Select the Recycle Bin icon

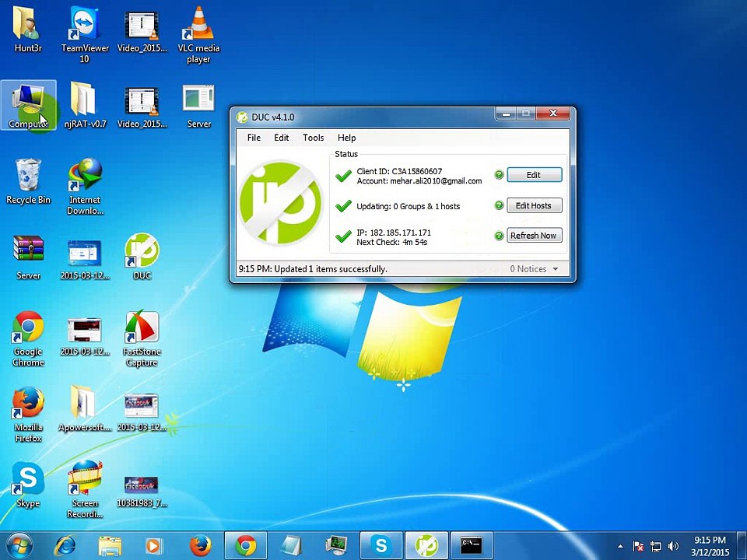point(28,181)
